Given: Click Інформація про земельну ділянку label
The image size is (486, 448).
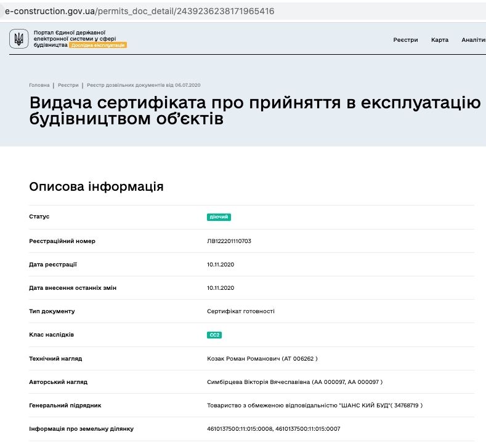Looking at the screenshot, I should 81,429.
